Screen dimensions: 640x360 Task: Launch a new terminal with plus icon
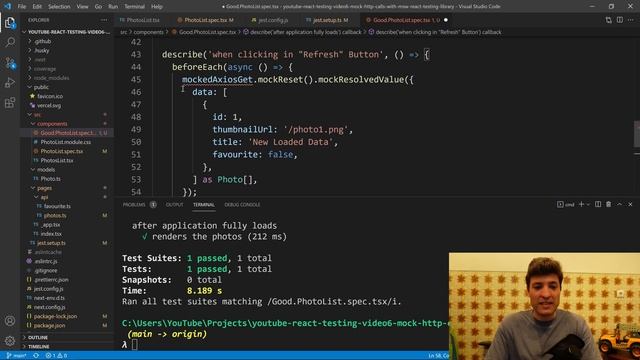581,204
